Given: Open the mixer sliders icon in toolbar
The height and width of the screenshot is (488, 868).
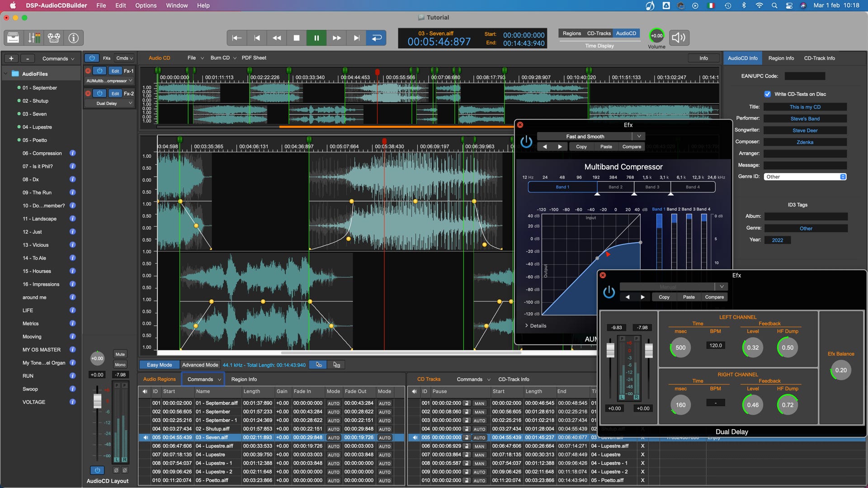Looking at the screenshot, I should coord(34,38).
